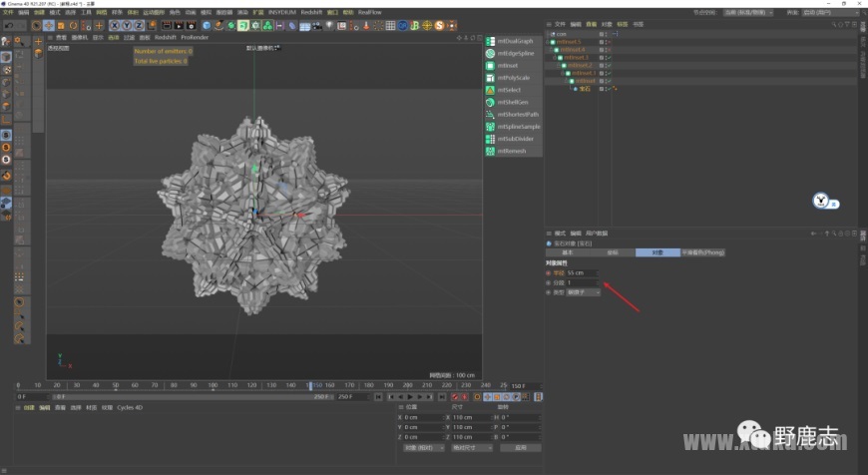Viewport: 868px width, 475px height.
Task: Click the 应用 apply button in coordinates
Action: [521, 447]
